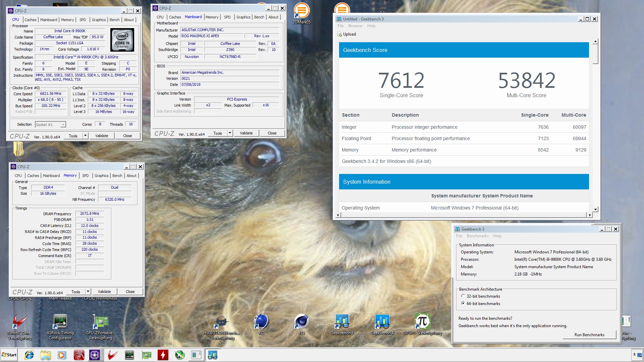Launch the GPUPI desktop shortcut
The height and width of the screenshot is (362, 644).
(x=422, y=324)
